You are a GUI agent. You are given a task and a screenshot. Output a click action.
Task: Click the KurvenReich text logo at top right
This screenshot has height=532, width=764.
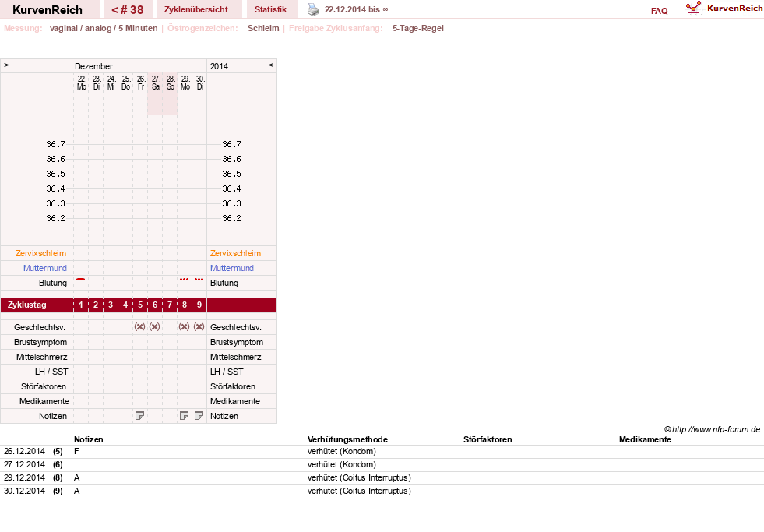(734, 9)
